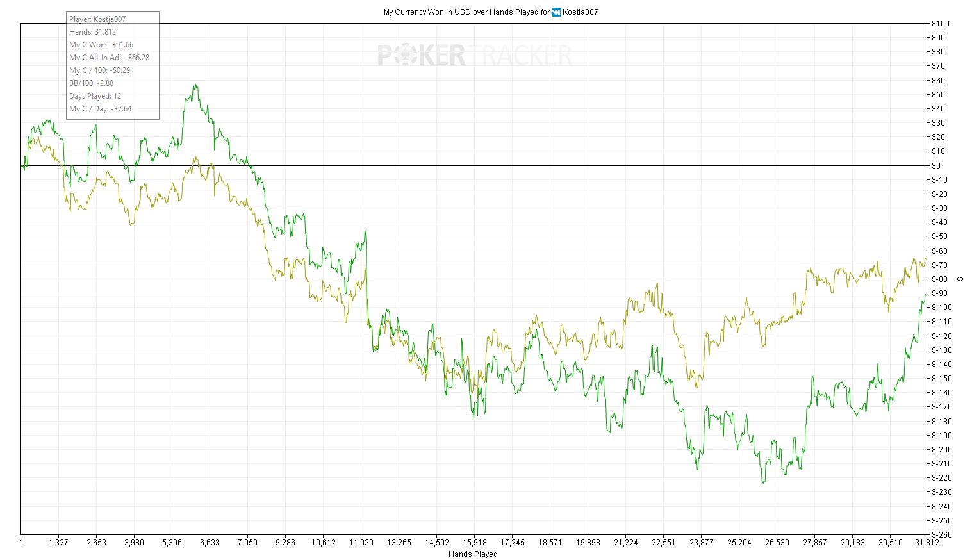Image resolution: width=972 pixels, height=560 pixels.
Task: Click the x-axis tick label 3,980
Action: pyautogui.click(x=134, y=543)
